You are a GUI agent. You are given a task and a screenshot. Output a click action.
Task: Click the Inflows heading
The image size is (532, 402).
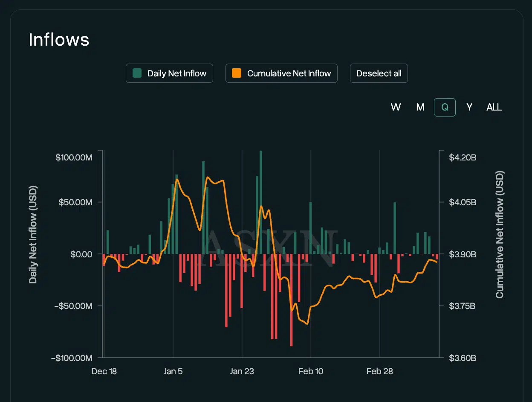point(59,40)
